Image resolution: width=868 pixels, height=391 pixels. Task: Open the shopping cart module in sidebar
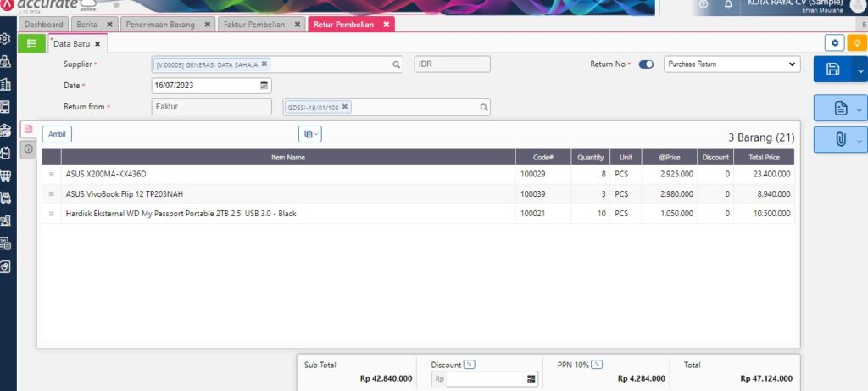click(6, 176)
